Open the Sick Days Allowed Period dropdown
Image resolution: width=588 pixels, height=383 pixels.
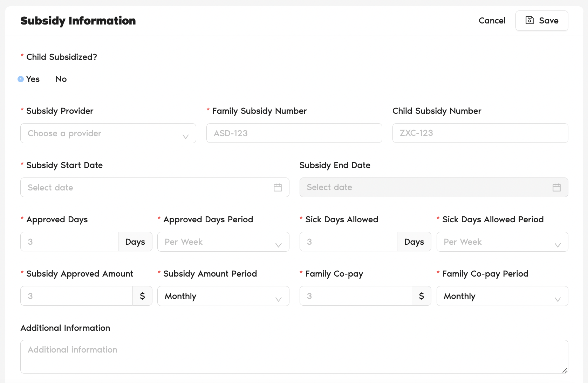point(502,242)
